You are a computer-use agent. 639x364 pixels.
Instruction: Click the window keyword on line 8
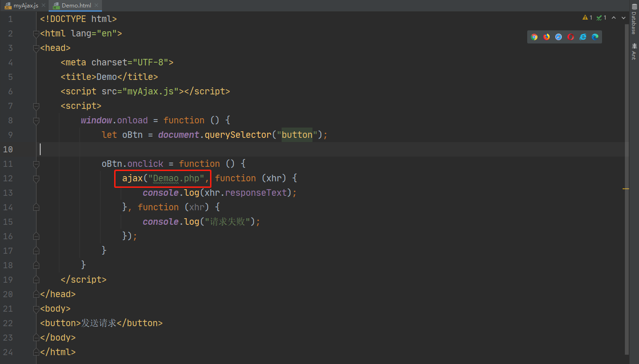[96, 121]
